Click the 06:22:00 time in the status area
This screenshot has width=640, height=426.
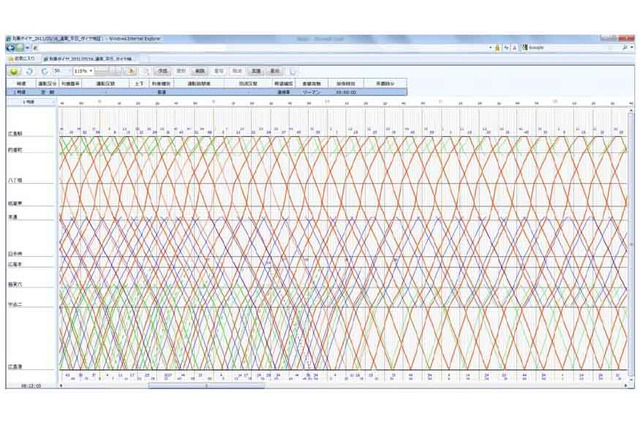pos(31,385)
